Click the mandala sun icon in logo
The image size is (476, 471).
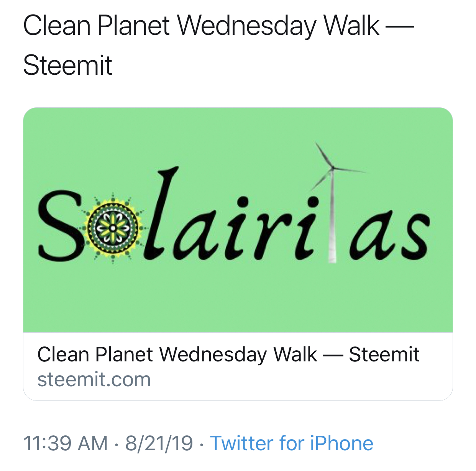click(x=113, y=228)
